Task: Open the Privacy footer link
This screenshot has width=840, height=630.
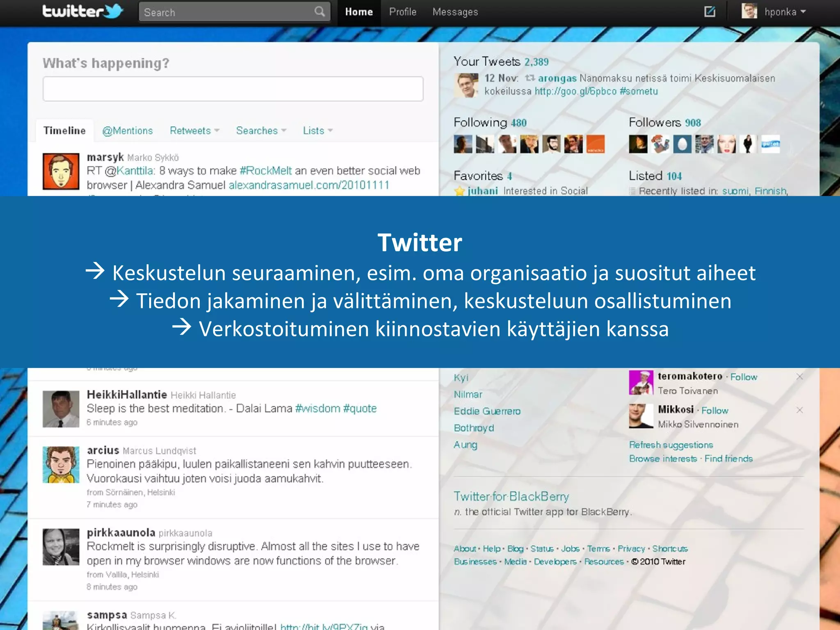Action: (631, 549)
